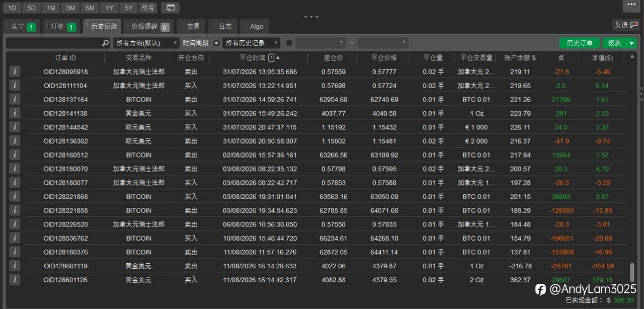Open column options arrow in table header
644x309 pixels.
[632, 58]
